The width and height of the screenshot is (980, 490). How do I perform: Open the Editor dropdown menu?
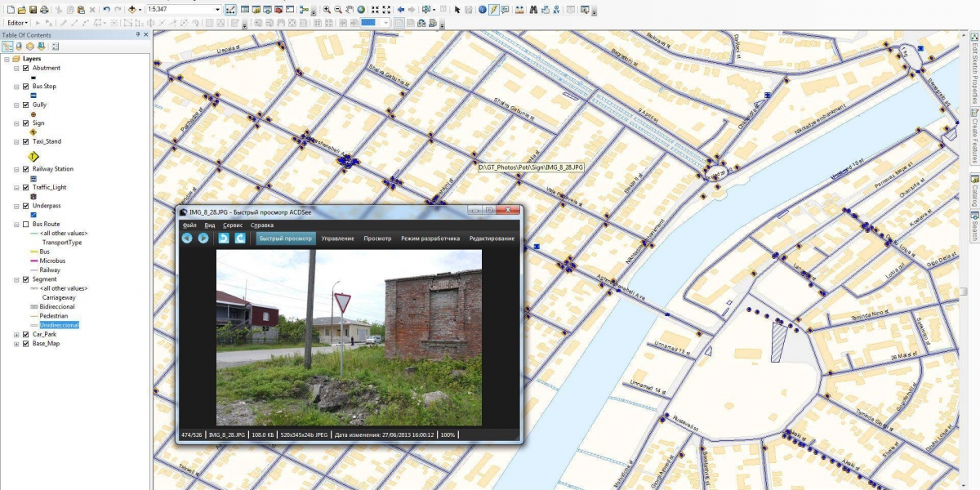click(18, 23)
